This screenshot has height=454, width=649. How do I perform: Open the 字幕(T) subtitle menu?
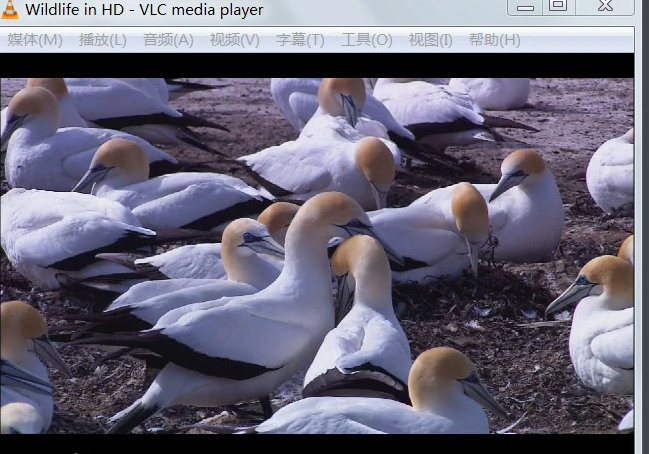[300, 40]
